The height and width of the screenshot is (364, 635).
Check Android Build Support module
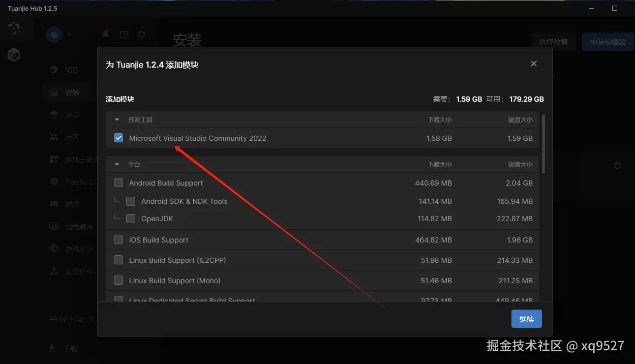coord(118,183)
